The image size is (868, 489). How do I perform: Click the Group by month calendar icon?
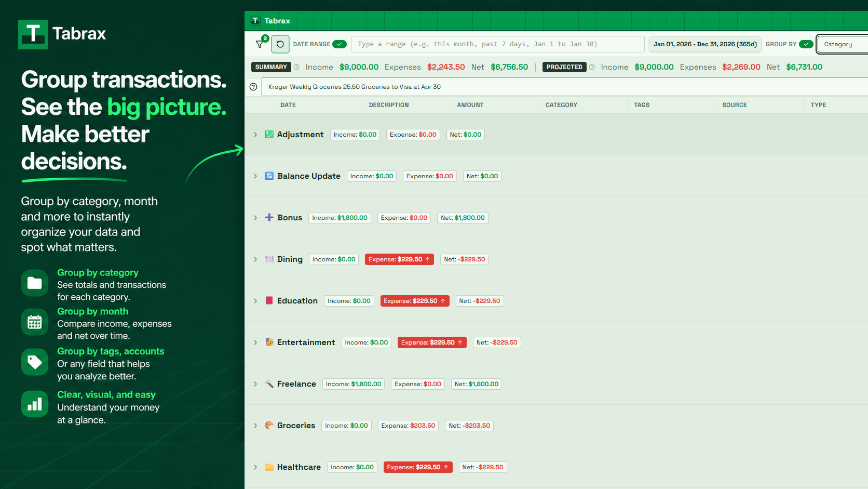35,322
